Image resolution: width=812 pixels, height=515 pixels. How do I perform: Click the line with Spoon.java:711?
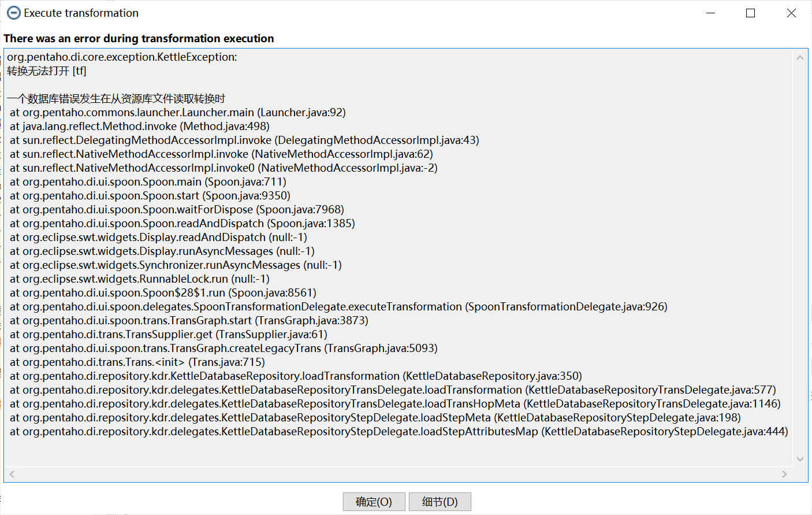tap(148, 182)
